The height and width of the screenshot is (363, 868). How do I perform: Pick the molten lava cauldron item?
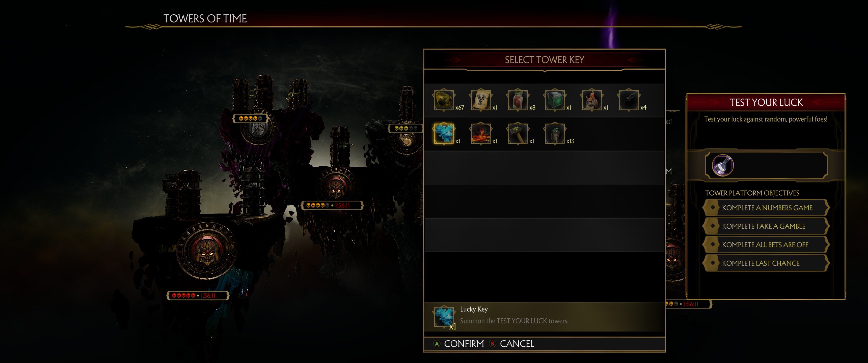tap(480, 134)
